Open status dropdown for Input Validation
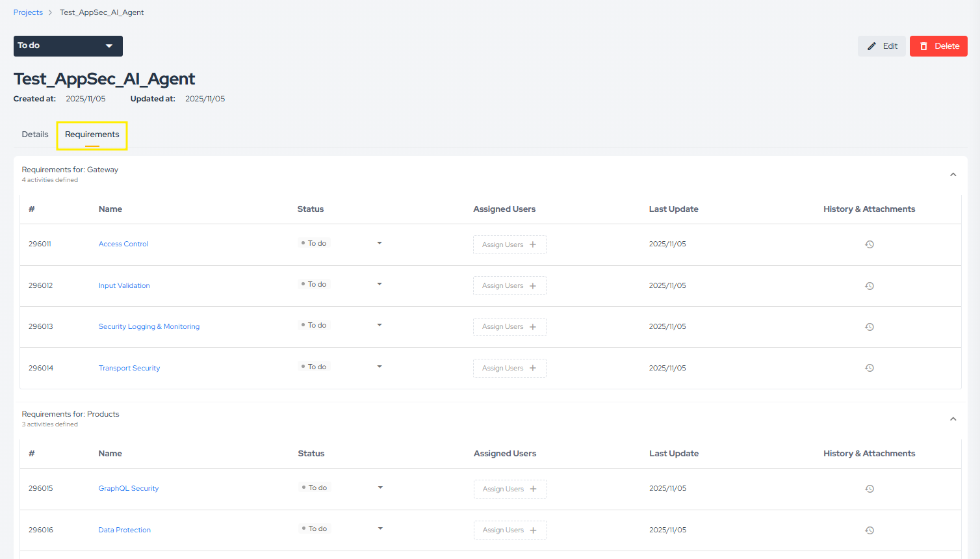This screenshot has height=559, width=980. coord(380,284)
